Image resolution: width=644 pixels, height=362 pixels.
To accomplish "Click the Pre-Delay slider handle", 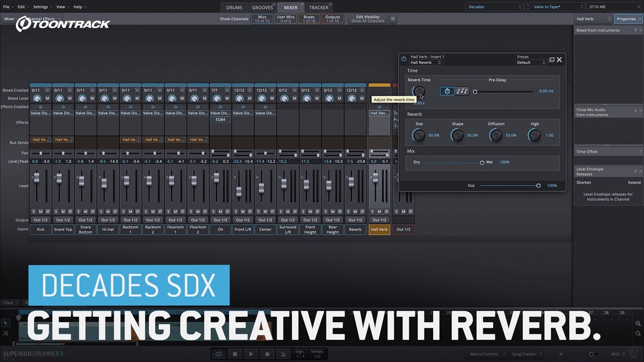I will pyautogui.click(x=474, y=92).
